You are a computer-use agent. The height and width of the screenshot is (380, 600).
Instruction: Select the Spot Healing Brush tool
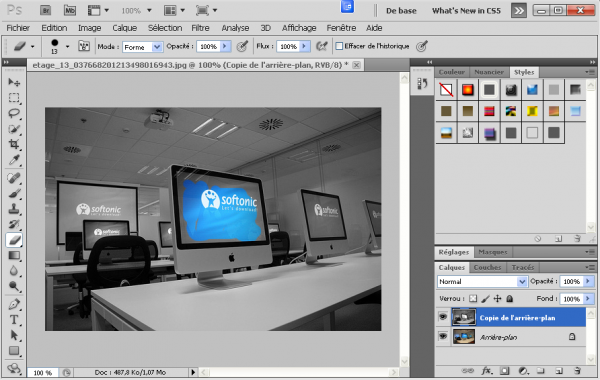pos(14,178)
